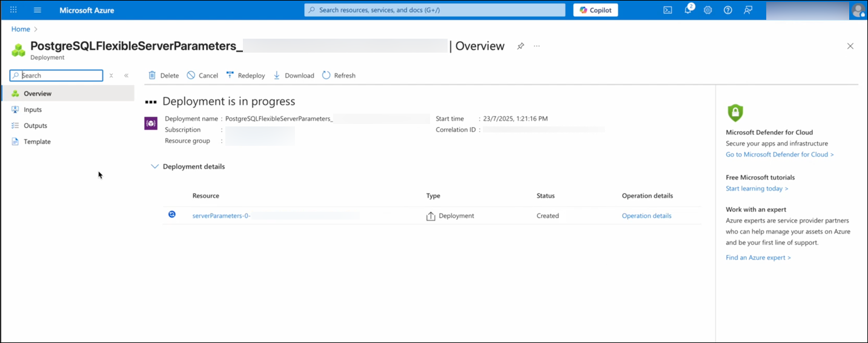
Task: Open the notifications bell
Action: pos(688,10)
